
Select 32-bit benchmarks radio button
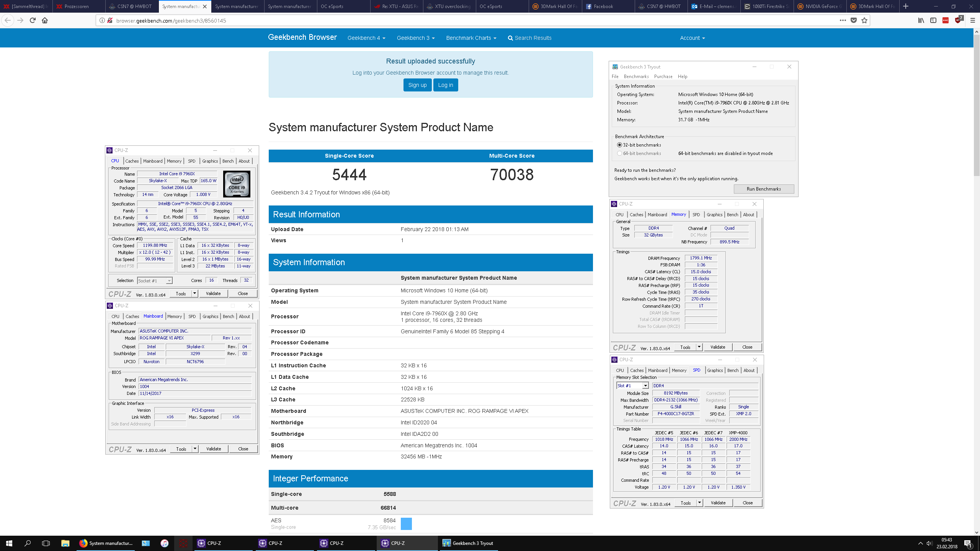click(x=619, y=145)
